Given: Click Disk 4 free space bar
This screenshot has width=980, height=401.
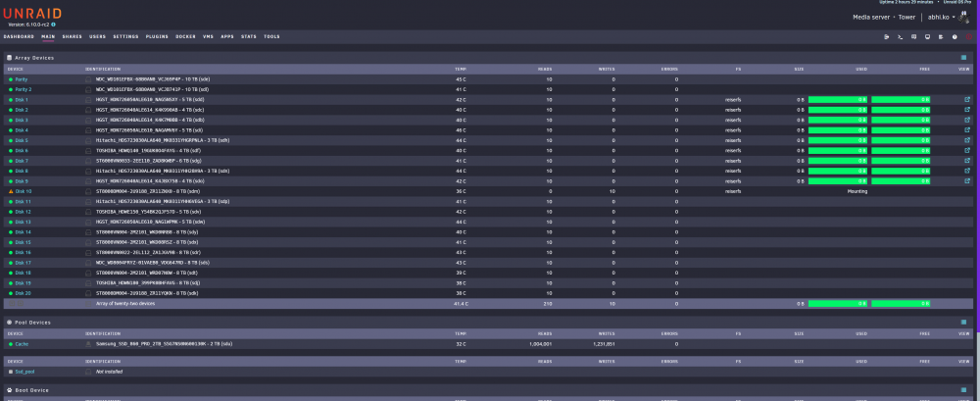Looking at the screenshot, I should coord(901,130).
